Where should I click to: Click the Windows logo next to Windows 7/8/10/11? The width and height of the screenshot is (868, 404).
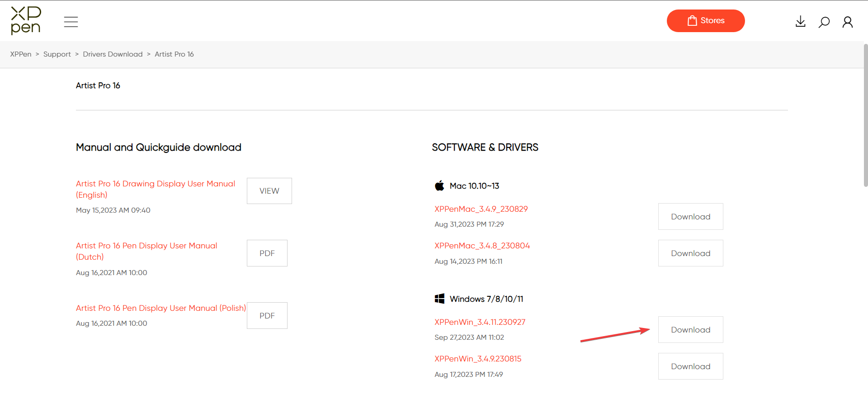pyautogui.click(x=439, y=299)
